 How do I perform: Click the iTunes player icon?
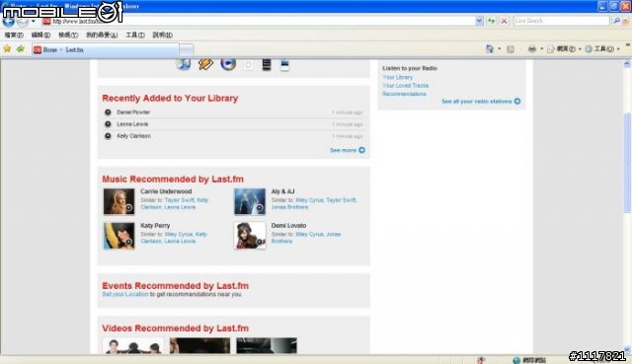(184, 64)
